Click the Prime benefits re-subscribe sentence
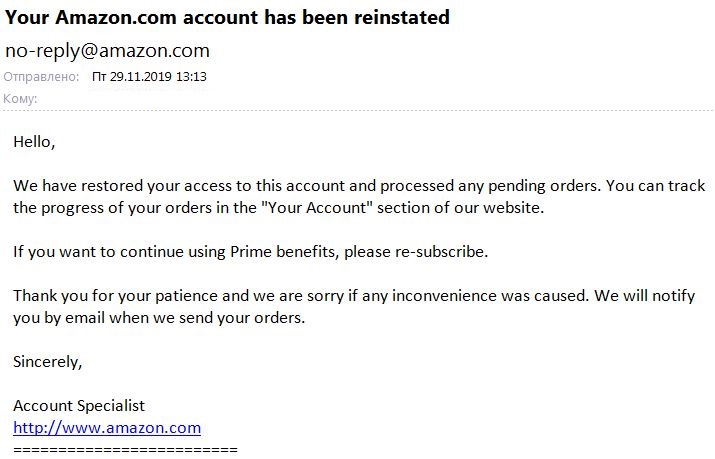This screenshot has width=715, height=459. click(x=250, y=252)
